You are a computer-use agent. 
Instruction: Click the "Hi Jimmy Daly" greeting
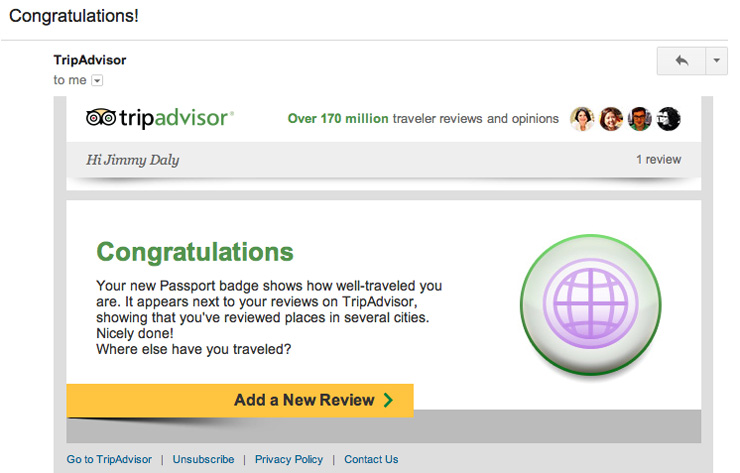[x=133, y=160]
